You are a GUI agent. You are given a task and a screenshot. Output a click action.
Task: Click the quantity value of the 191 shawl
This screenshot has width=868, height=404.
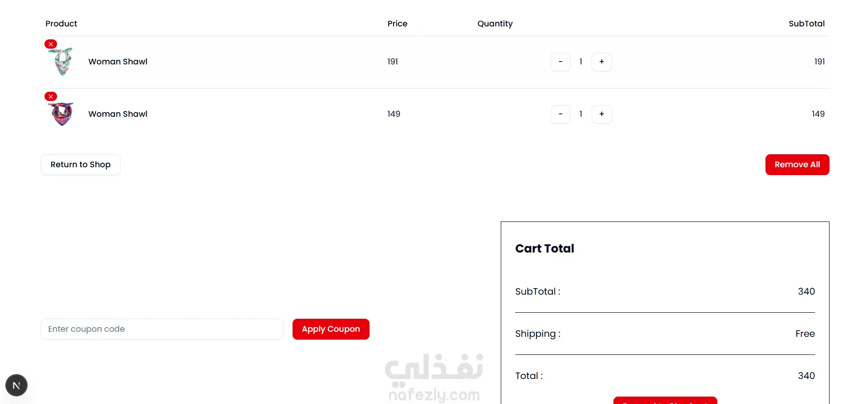click(581, 62)
